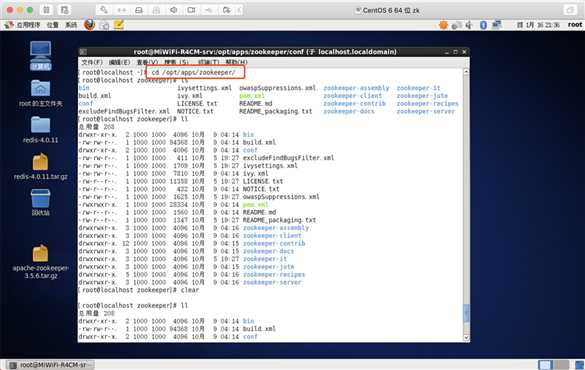
Task: Click the panel launcher icon next to Firefox
Action: (x=105, y=25)
